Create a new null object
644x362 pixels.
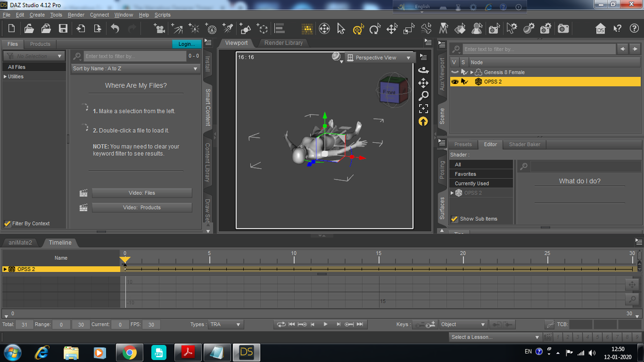263,29
